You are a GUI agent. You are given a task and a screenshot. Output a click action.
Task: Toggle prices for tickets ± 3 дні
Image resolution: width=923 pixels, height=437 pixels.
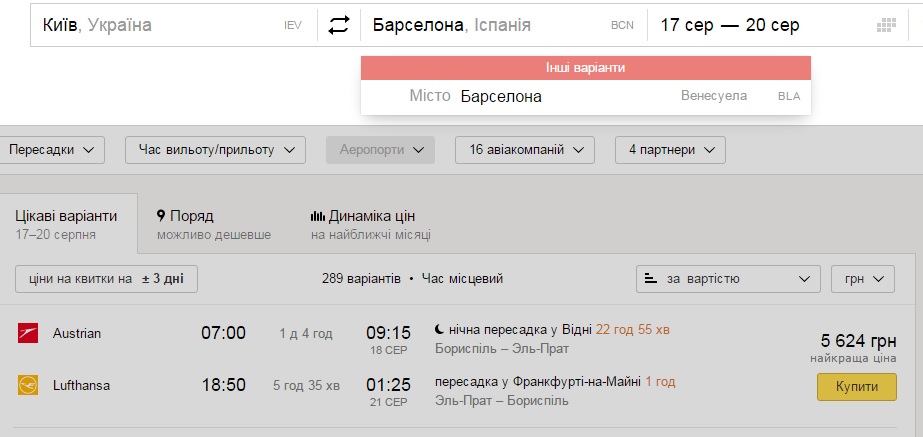coord(106,279)
